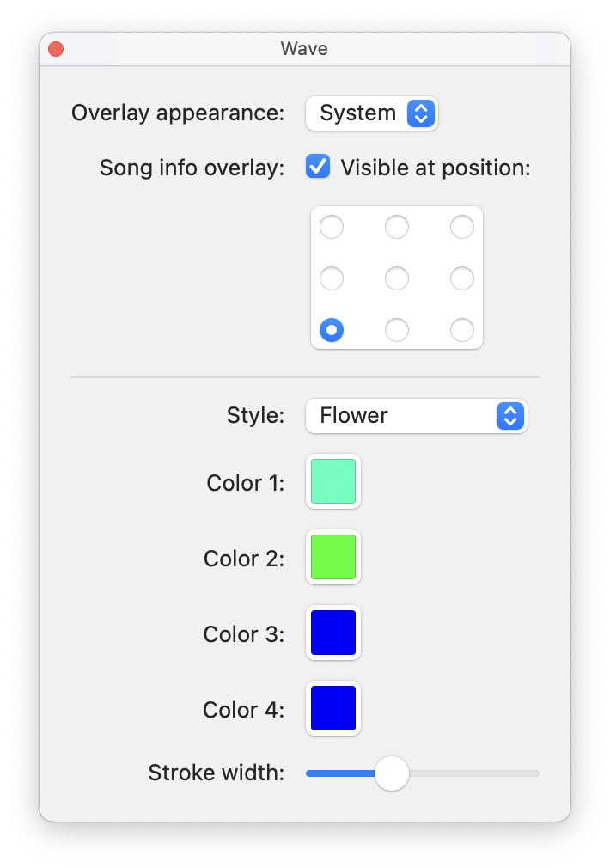Click the currently selected bottom-left position
610x868 pixels.
[332, 329]
